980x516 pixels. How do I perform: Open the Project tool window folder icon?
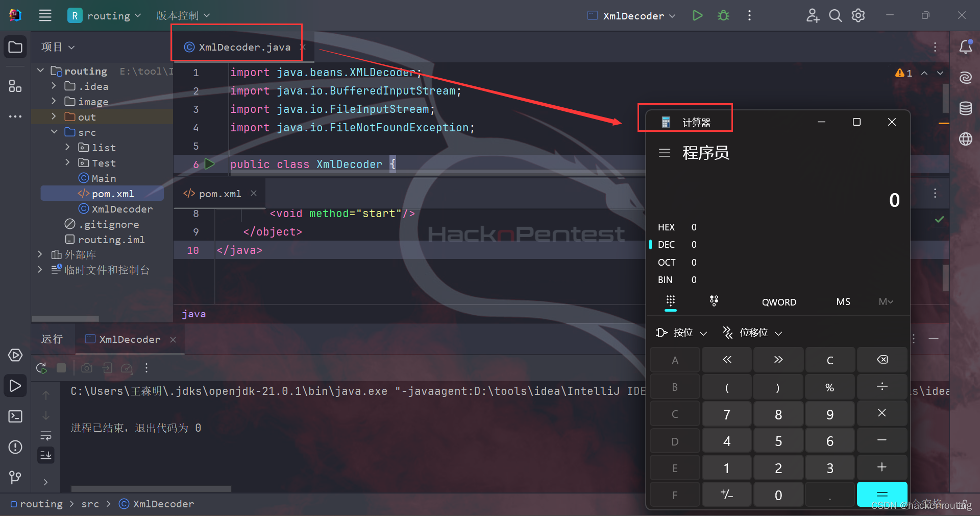(15, 47)
